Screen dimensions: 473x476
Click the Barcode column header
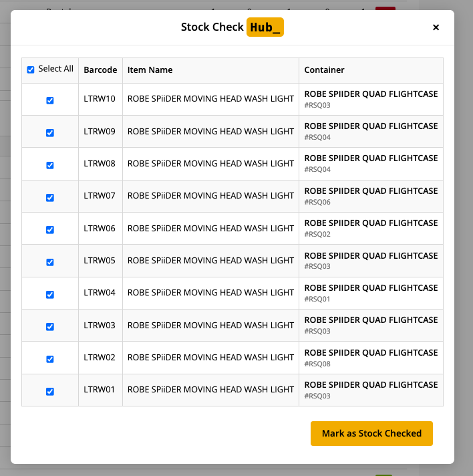point(100,70)
